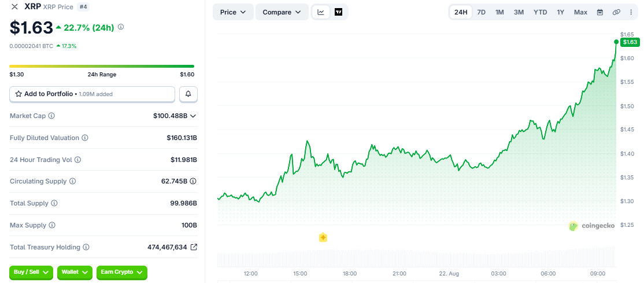Viewport: 644px width, 283px height.
Task: Select the 1Y timeframe tab
Action: tap(561, 12)
